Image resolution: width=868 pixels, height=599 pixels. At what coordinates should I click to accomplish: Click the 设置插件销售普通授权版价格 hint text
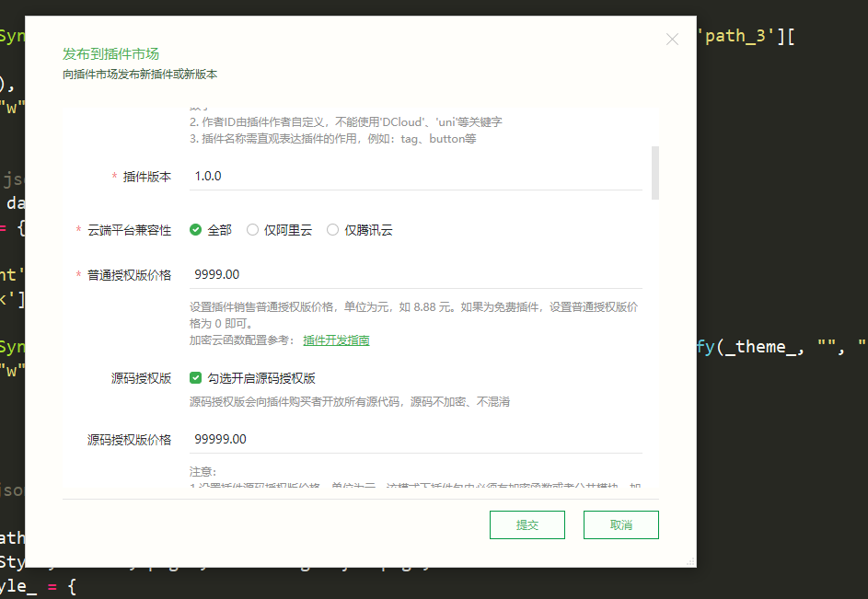click(413, 315)
